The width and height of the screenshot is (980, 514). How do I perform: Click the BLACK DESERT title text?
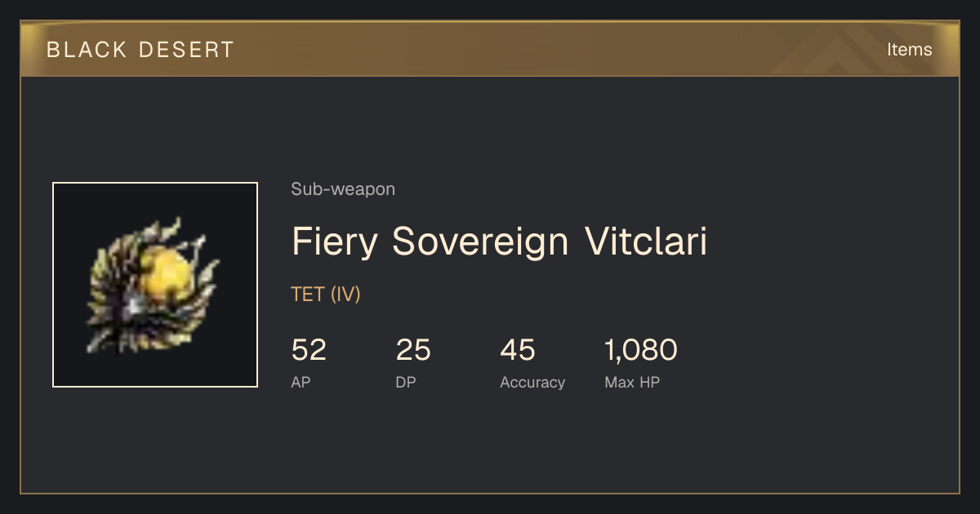pyautogui.click(x=140, y=50)
